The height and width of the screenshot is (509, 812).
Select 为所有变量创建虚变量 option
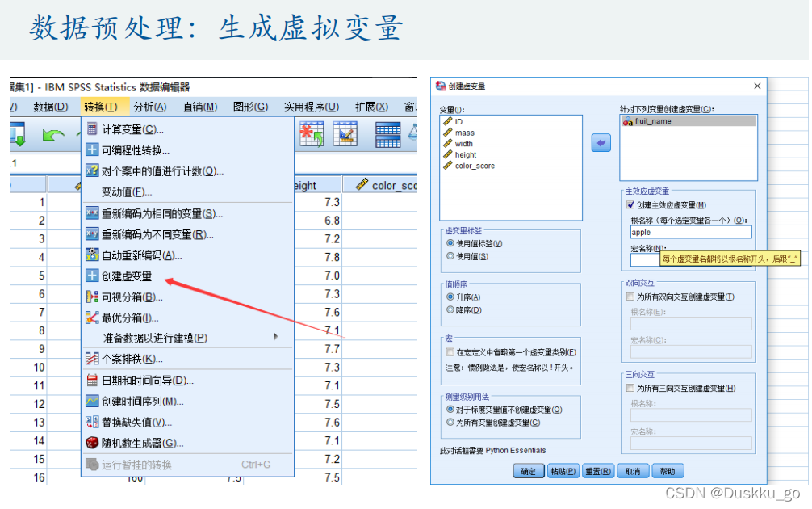click(x=450, y=423)
